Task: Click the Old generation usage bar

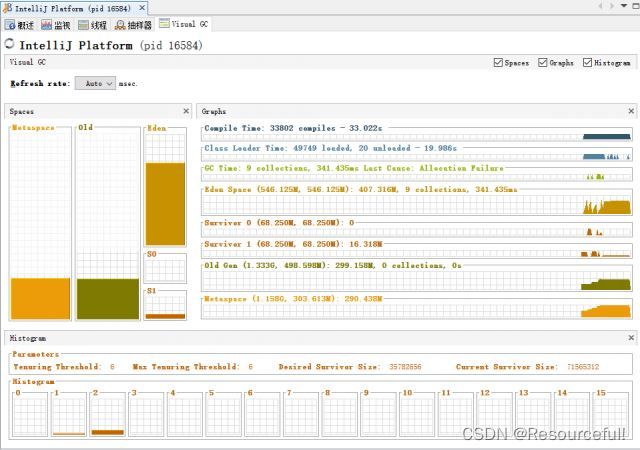Action: tap(108, 299)
